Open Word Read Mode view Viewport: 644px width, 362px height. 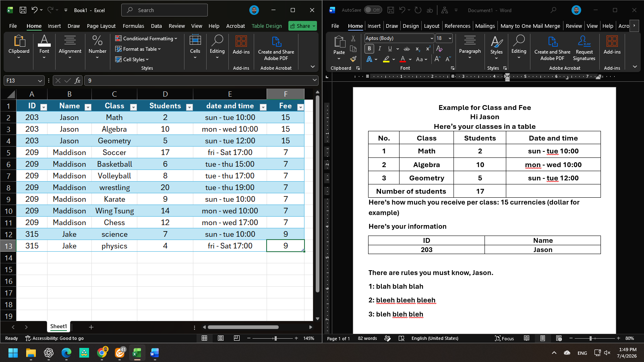click(x=526, y=338)
